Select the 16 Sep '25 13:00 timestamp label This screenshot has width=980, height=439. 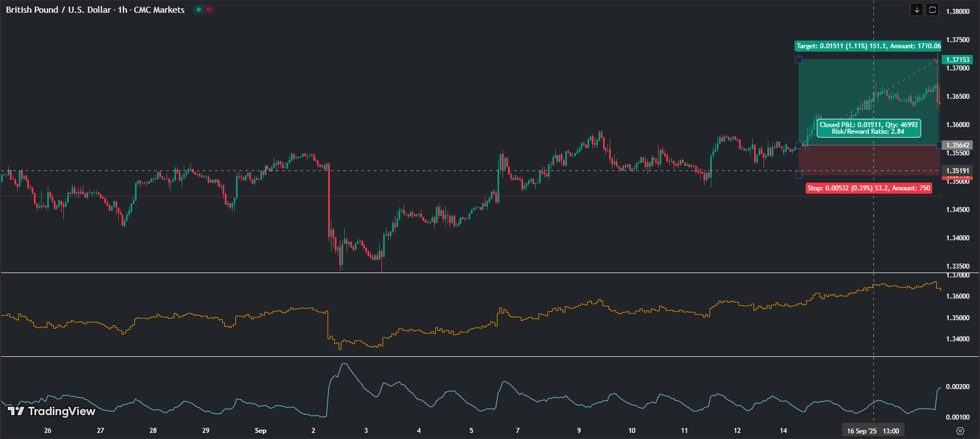point(873,430)
